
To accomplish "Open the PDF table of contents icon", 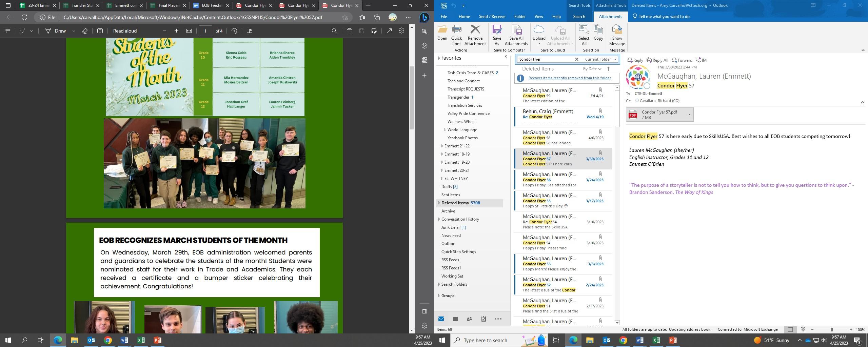I will (x=7, y=31).
